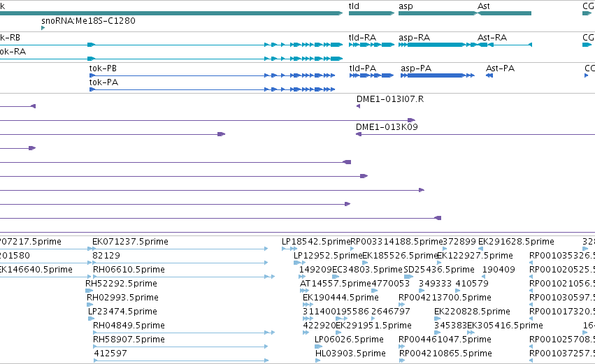Viewport: 595px width, 364px height.
Task: Click the Ast gene feature bar
Action: click(x=504, y=13)
